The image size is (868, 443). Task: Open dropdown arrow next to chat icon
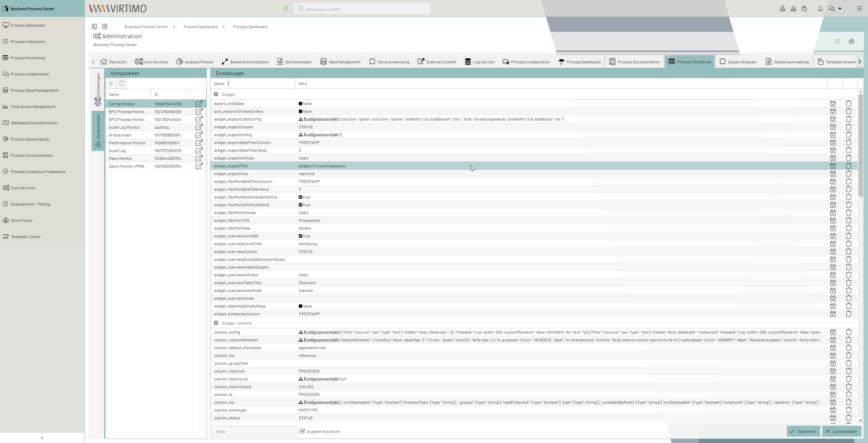coord(840,9)
